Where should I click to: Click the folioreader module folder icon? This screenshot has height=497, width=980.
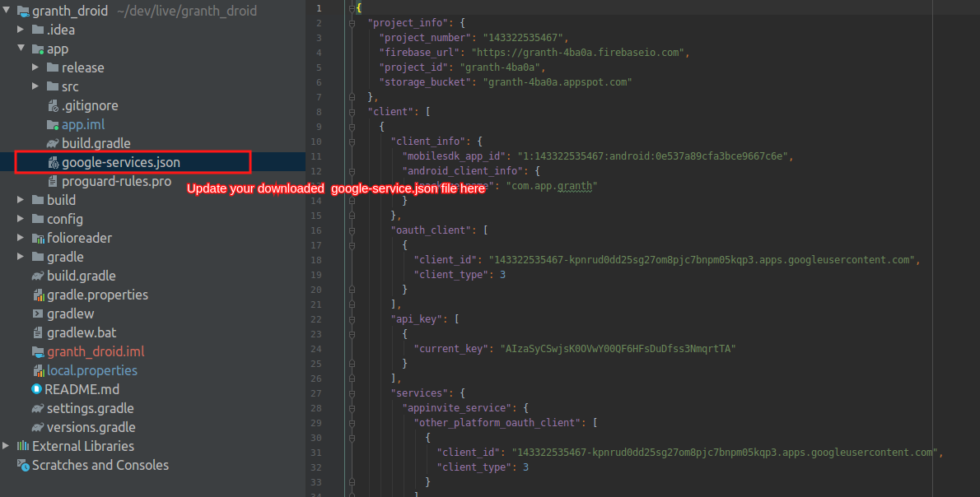click(x=38, y=238)
